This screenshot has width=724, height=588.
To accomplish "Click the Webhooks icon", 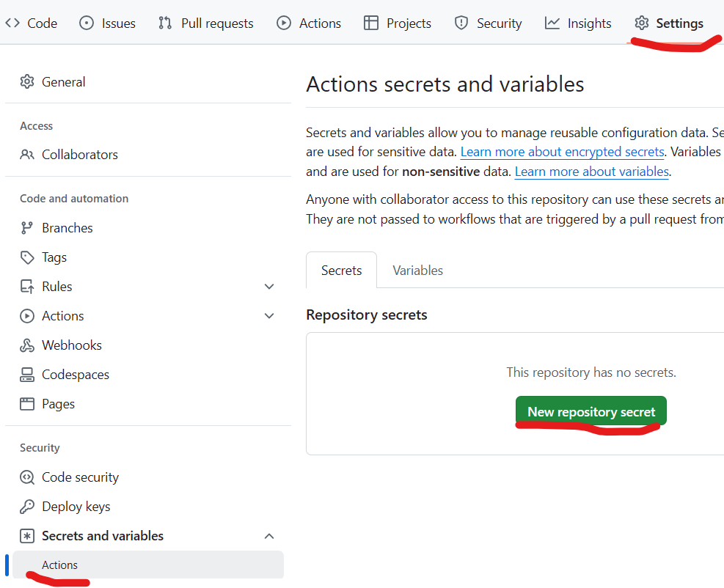I will point(27,345).
